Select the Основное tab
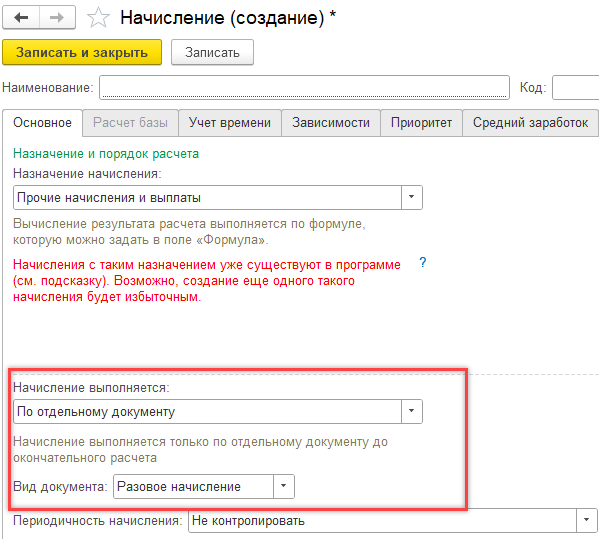The image size is (599, 539). tap(42, 123)
